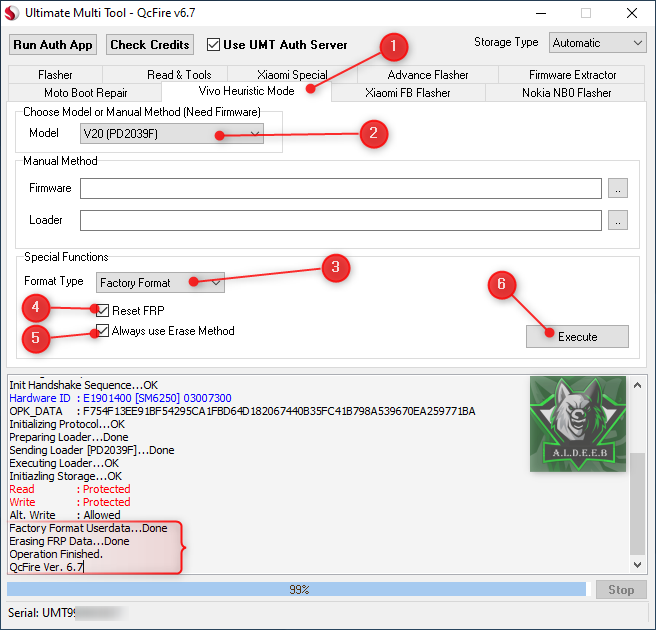Click 'Executing Loader...OK' log line
Image resolution: width=656 pixels, height=630 pixels.
click(64, 463)
